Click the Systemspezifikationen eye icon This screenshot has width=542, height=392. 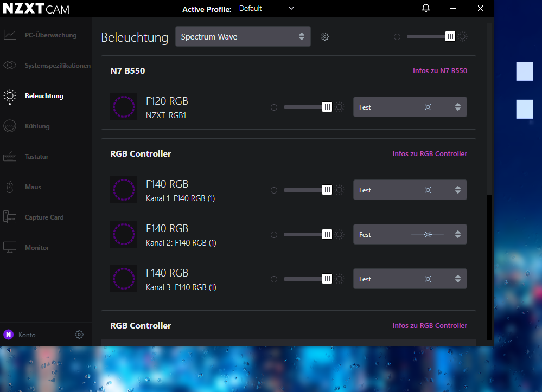(10, 65)
